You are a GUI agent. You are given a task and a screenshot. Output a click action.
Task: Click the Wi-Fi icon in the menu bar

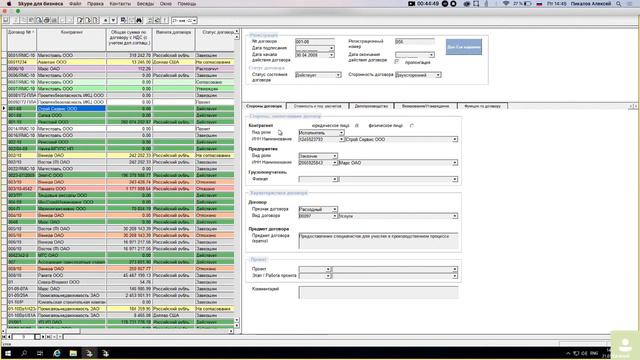[506, 4]
